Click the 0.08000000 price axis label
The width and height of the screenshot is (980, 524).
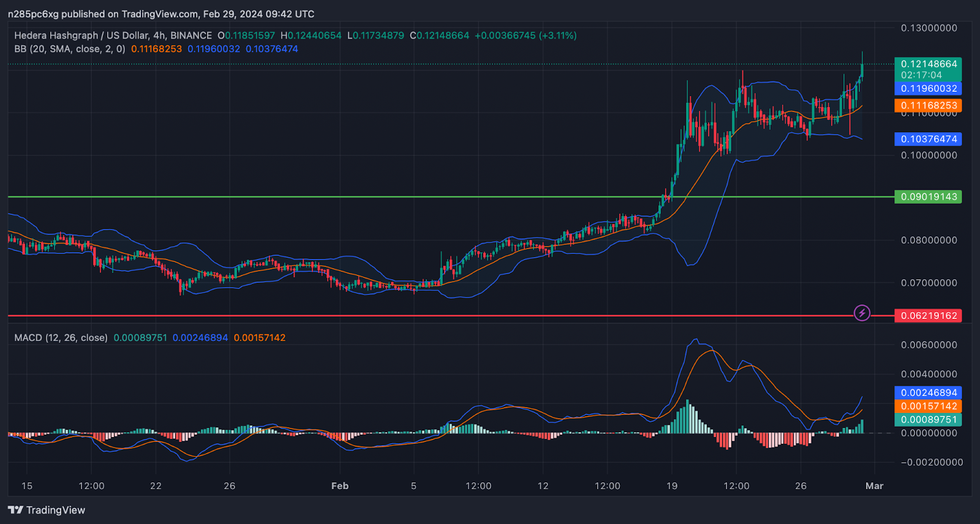pos(929,240)
